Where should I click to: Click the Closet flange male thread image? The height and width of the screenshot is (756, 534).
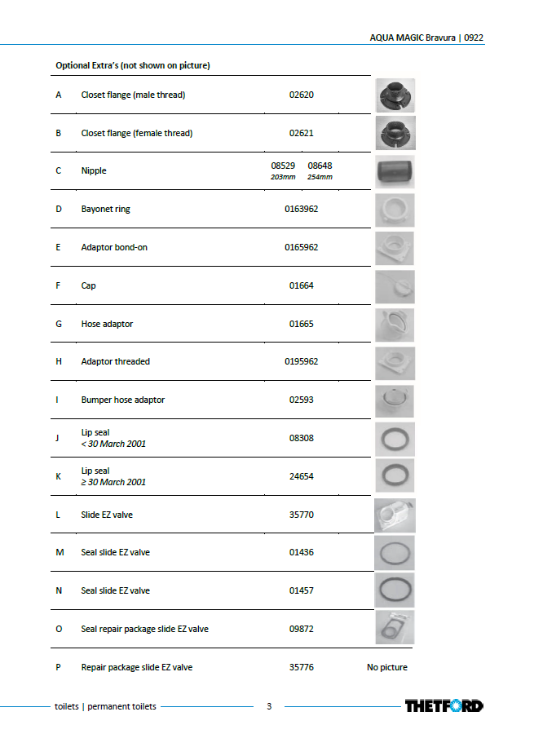pos(395,95)
